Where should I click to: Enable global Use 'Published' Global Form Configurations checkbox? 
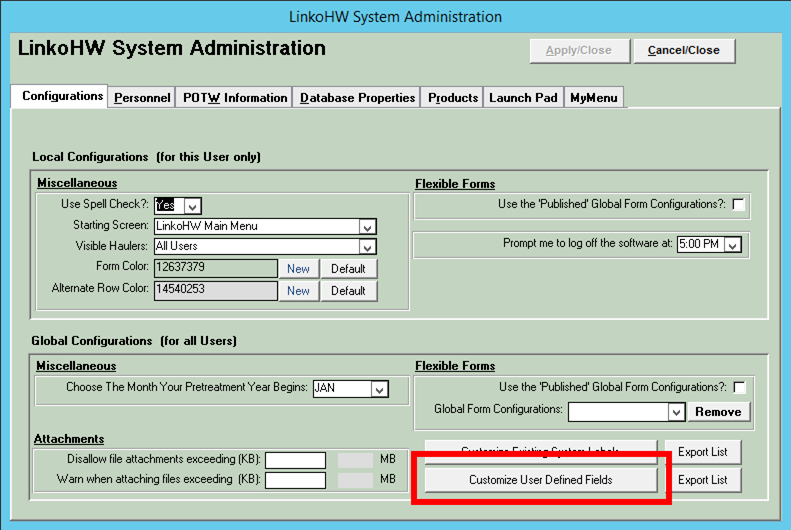click(740, 387)
